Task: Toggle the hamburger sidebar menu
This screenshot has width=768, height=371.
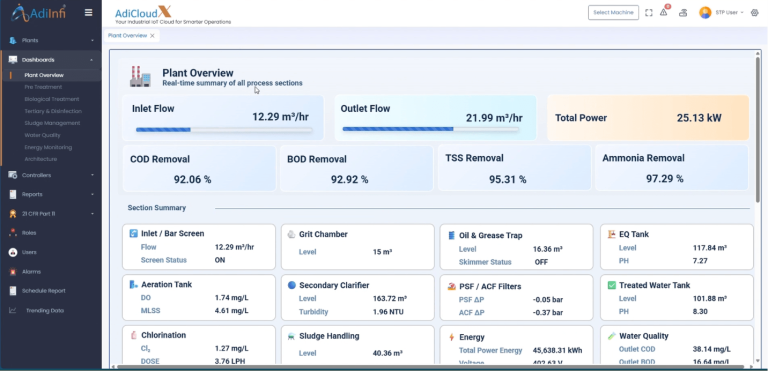Action: 89,13
